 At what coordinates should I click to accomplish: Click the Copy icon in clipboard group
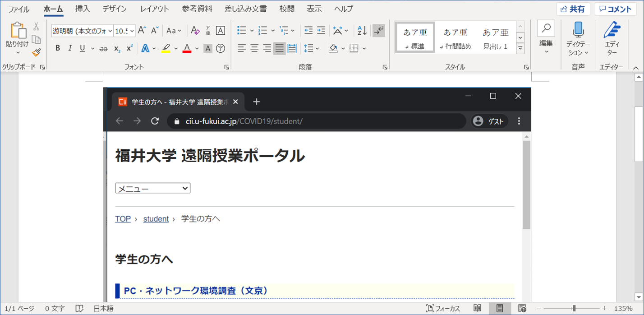(x=37, y=39)
